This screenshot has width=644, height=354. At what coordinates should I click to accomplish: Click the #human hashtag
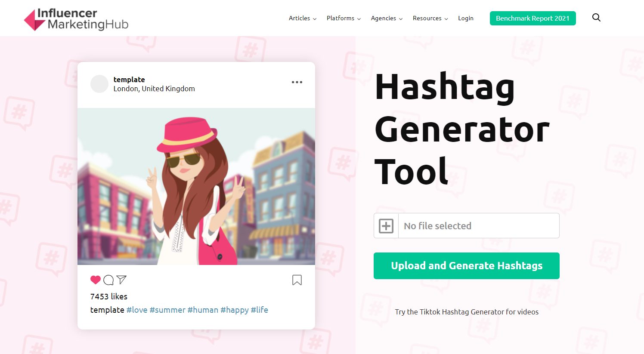[x=203, y=310]
